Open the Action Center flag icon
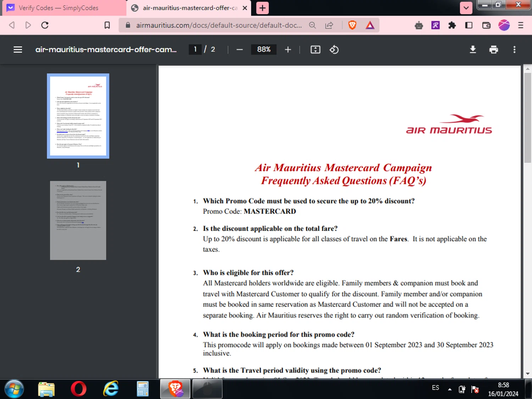The image size is (532, 399). (475, 389)
